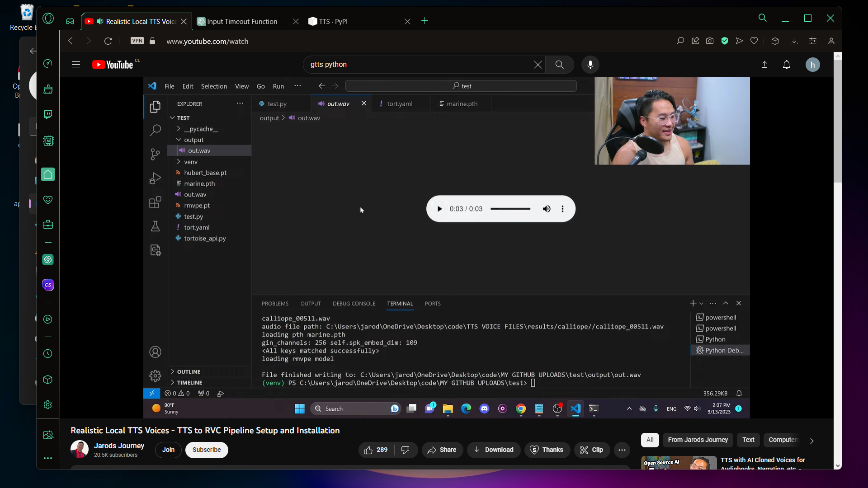Click the Opera sidebar Twitch icon
Viewport: 868px width, 488px height.
point(48,114)
